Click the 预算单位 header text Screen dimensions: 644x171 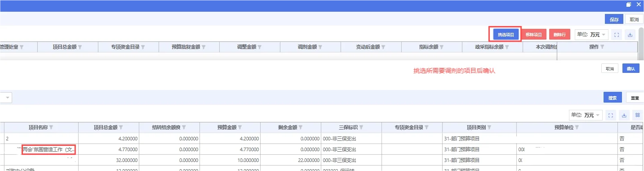coord(564,127)
